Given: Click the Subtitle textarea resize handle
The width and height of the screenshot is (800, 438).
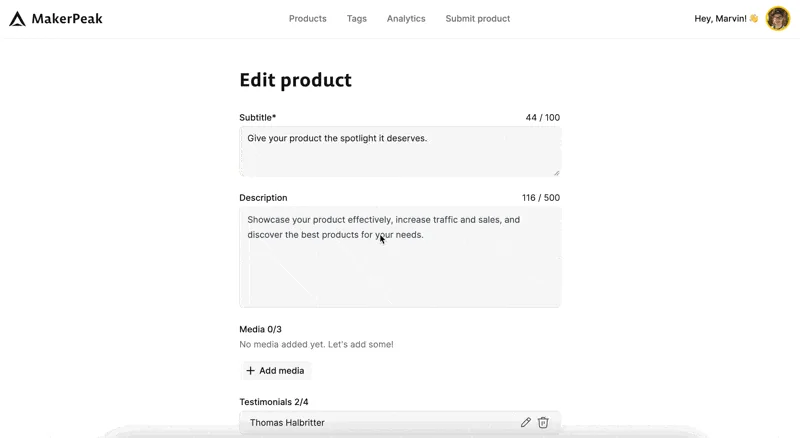Looking at the screenshot, I should pos(556,172).
